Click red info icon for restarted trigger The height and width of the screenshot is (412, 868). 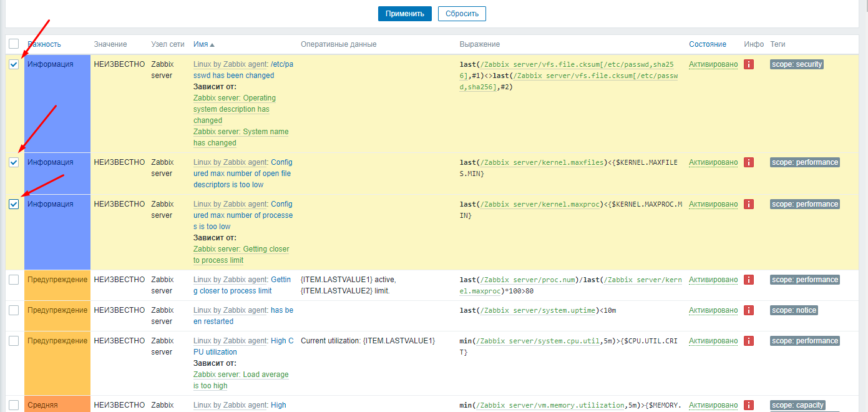(x=749, y=310)
